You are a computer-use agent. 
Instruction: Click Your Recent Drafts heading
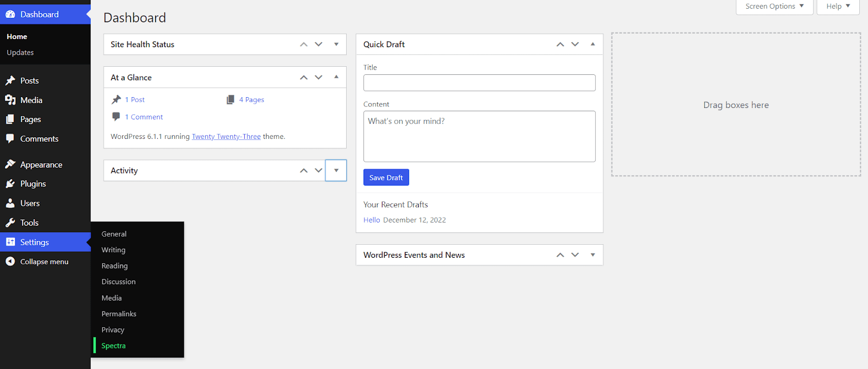click(x=395, y=205)
